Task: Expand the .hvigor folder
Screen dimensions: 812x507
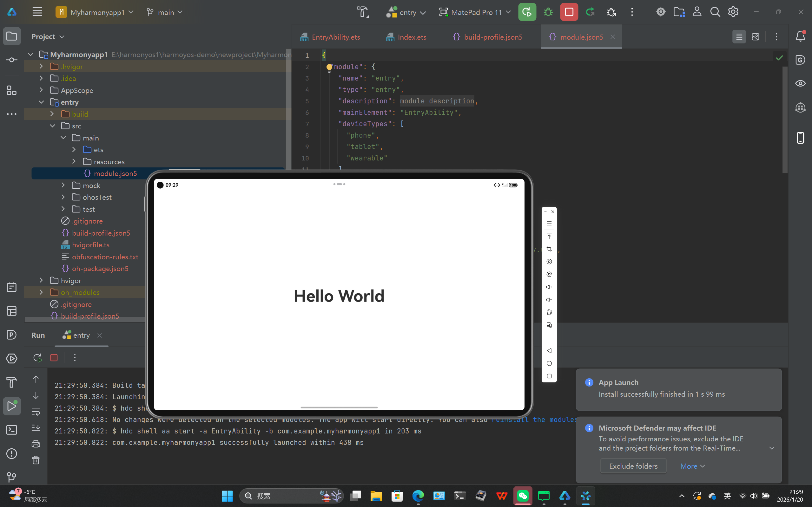Action: click(41, 66)
